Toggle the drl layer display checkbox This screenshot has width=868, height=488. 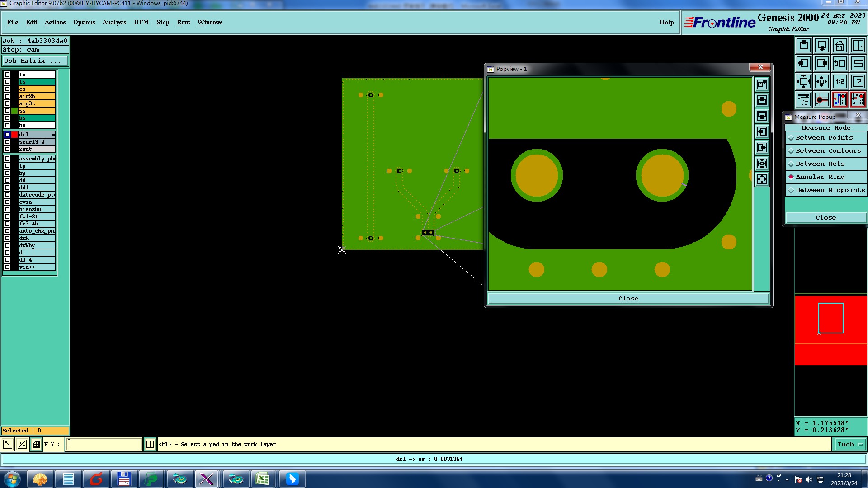click(x=7, y=135)
